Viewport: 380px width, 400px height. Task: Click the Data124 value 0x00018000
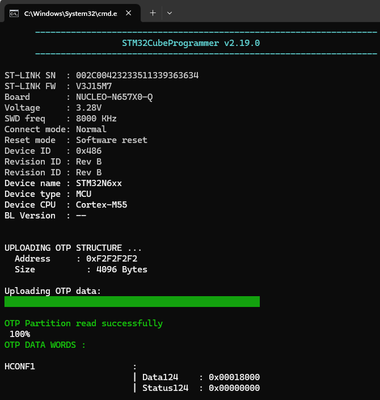pos(234,377)
